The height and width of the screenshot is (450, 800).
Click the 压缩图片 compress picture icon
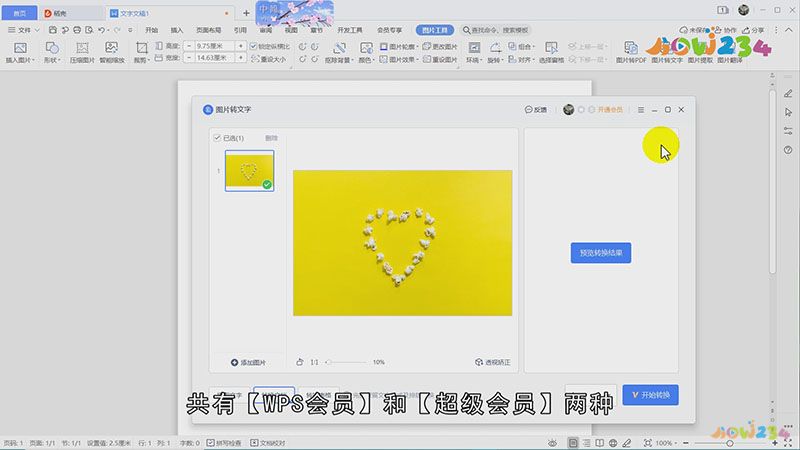coord(82,48)
